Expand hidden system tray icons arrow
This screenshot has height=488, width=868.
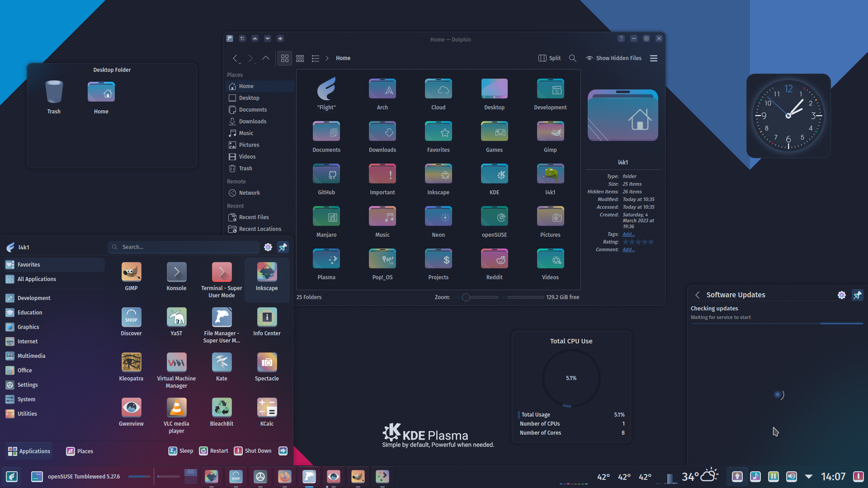(x=809, y=476)
